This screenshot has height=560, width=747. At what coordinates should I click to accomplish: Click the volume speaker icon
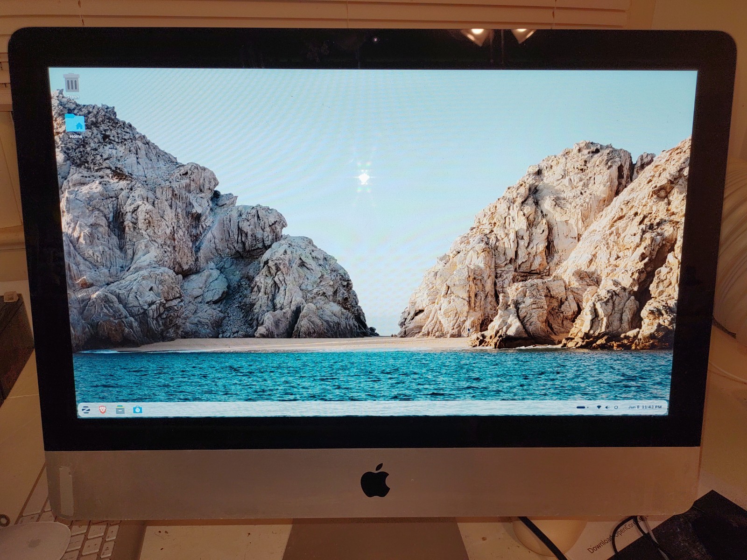click(607, 407)
